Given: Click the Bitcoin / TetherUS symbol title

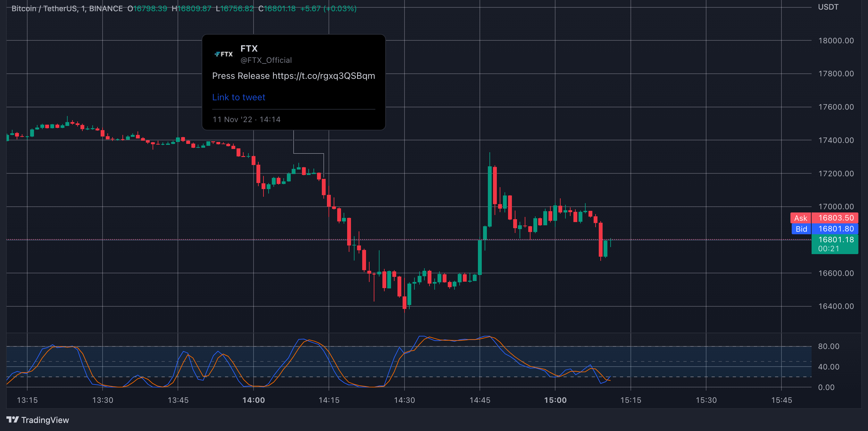Looking at the screenshot, I should 67,9.
